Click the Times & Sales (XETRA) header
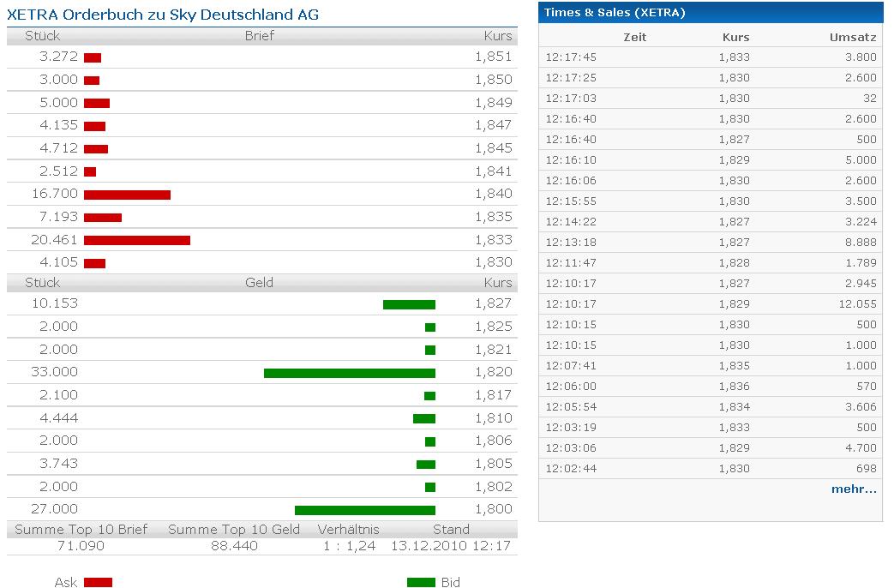894x588 pixels. [x=615, y=13]
